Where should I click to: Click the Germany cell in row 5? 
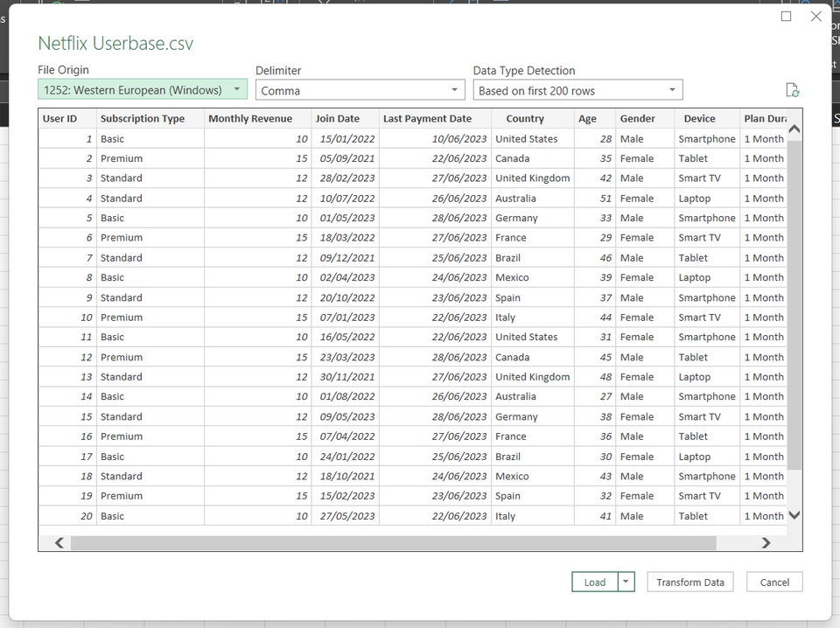[533, 218]
